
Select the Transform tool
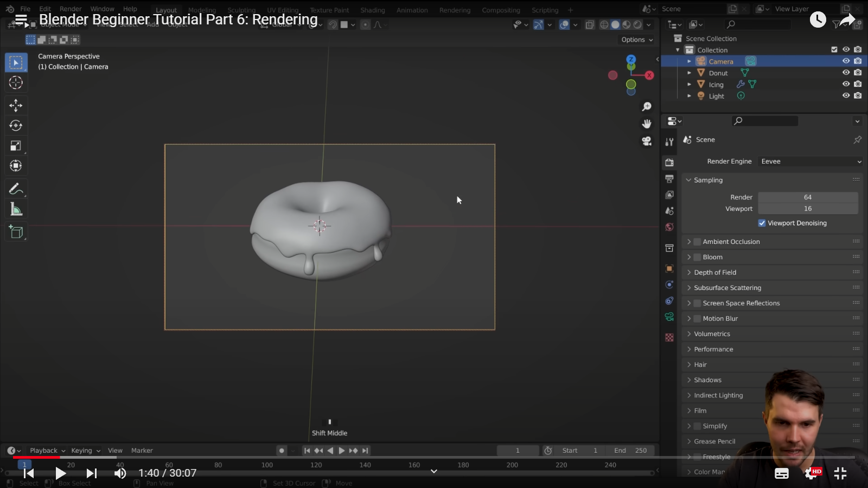16,165
